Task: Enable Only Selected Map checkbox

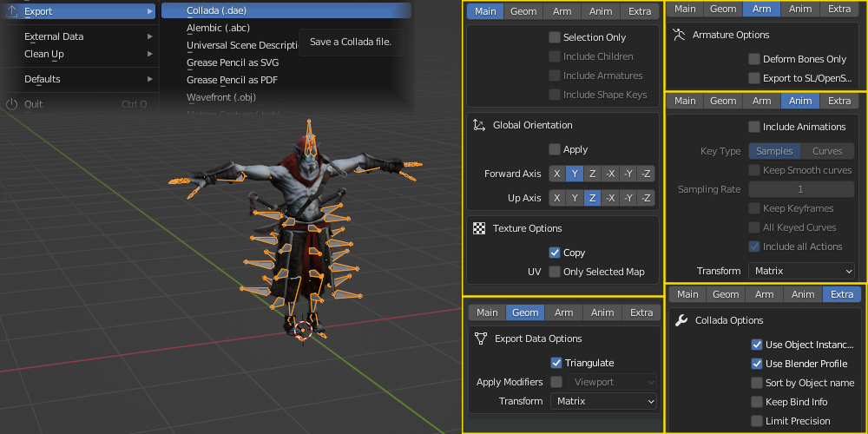Action: (555, 272)
